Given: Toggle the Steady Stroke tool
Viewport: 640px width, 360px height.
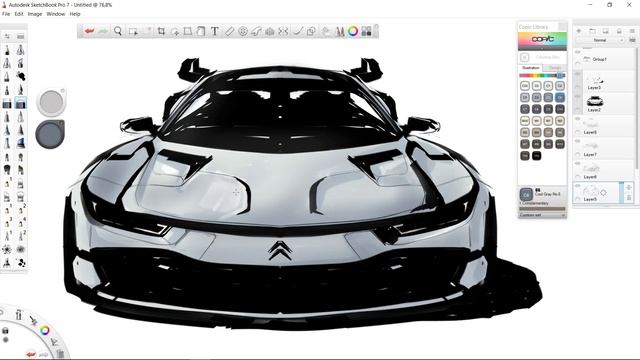Looking at the screenshot, I should (x=298, y=31).
